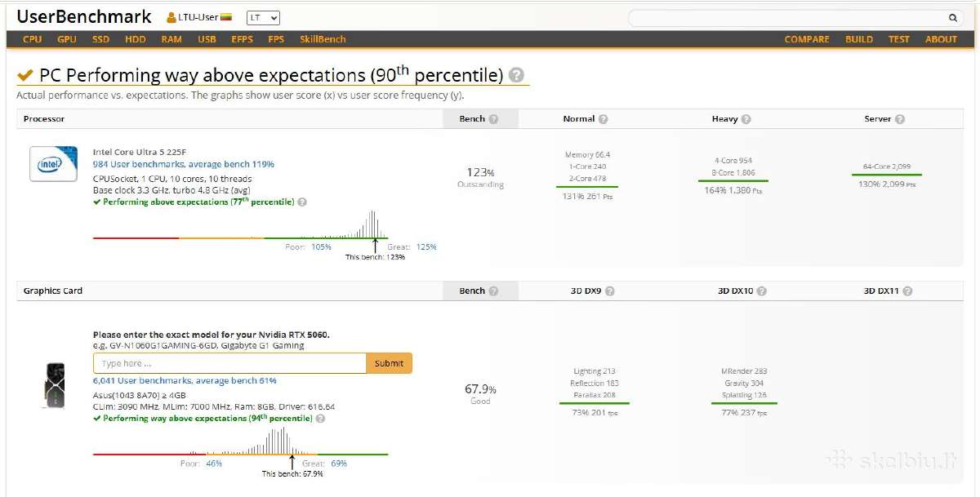Open the SkillBench menu item
Screen dimensions: 980x497
tap(323, 39)
